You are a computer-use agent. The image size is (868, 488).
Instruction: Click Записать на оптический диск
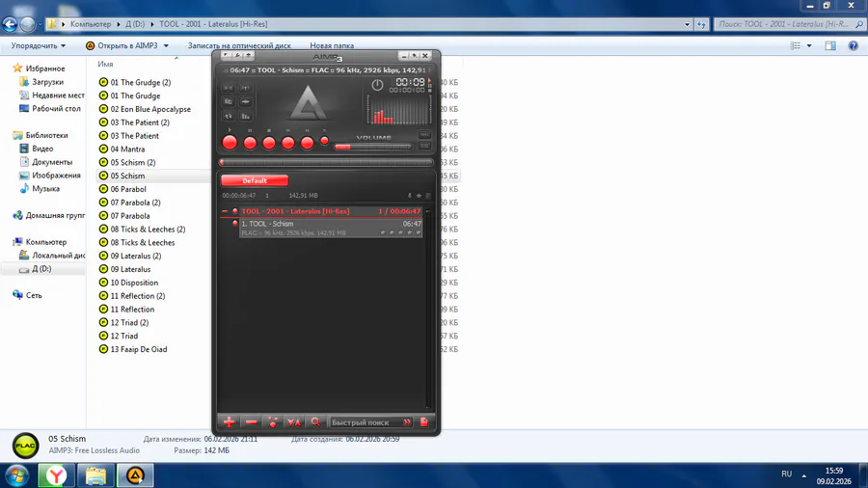[239, 46]
